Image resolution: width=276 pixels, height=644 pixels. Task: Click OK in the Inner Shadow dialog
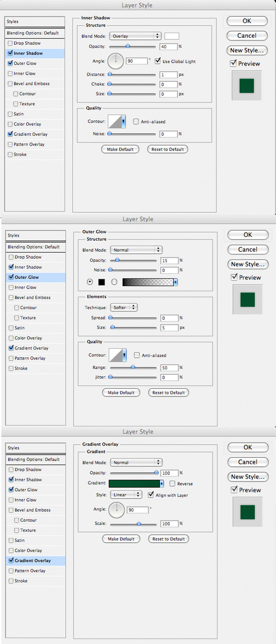tap(247, 21)
